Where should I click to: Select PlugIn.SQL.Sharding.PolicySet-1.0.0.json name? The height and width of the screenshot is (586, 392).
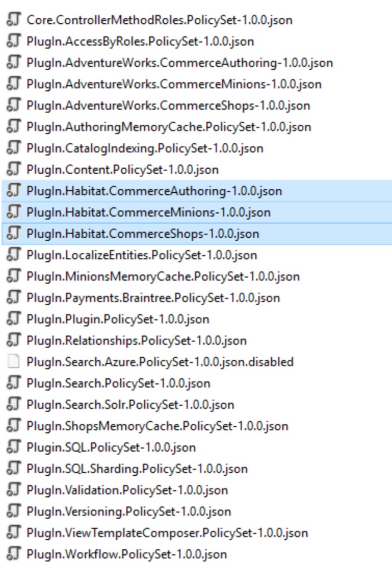[137, 468]
